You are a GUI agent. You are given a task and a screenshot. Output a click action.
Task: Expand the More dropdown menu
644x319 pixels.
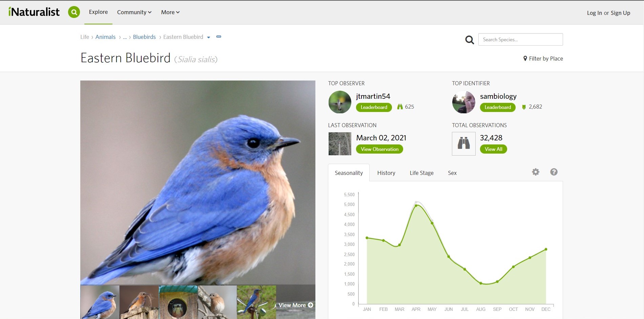pyautogui.click(x=170, y=12)
